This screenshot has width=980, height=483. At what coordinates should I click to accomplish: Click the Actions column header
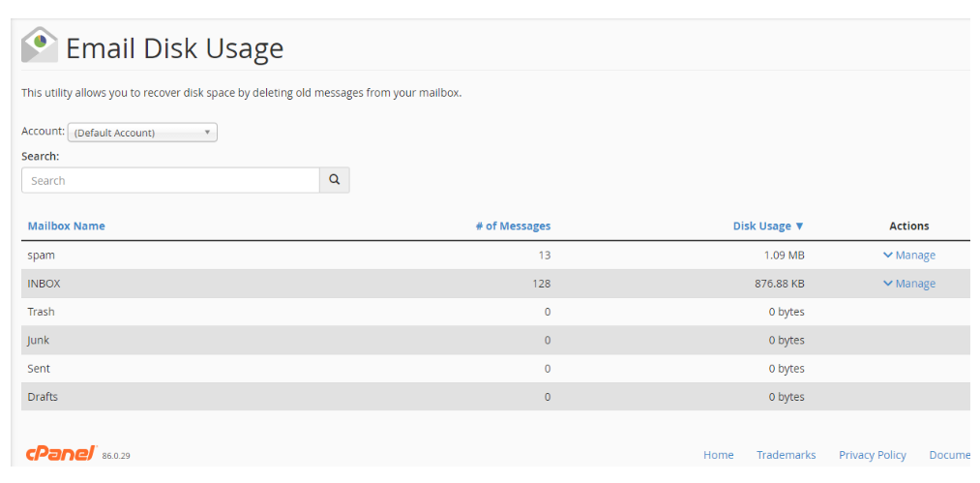[x=908, y=226]
